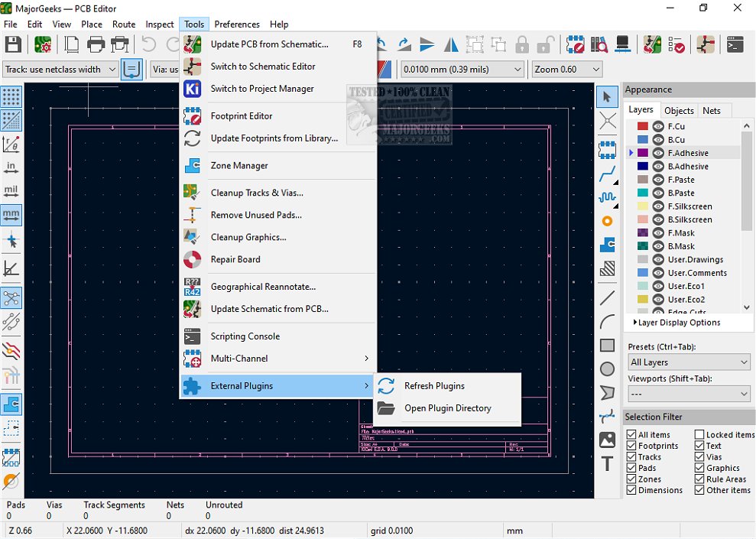Click the Plot icon in toolbar
Image resolution: width=756 pixels, height=539 pixels.
(119, 45)
